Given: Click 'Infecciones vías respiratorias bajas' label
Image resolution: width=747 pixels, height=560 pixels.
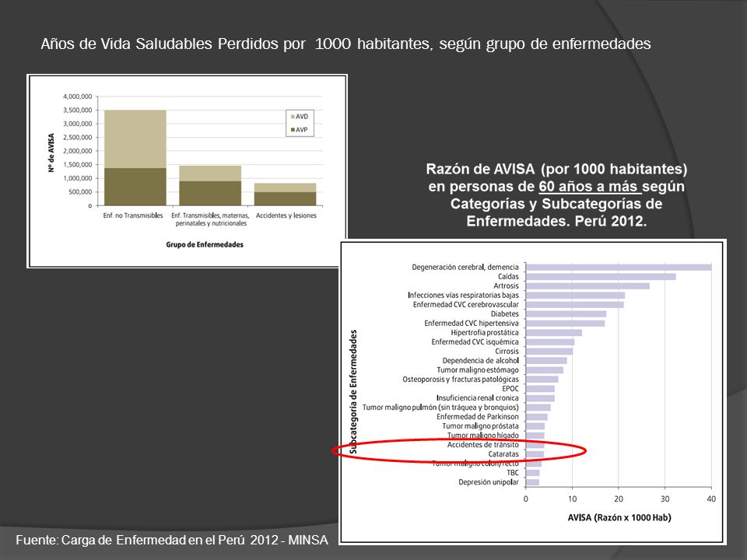Looking at the screenshot, I should [463, 296].
